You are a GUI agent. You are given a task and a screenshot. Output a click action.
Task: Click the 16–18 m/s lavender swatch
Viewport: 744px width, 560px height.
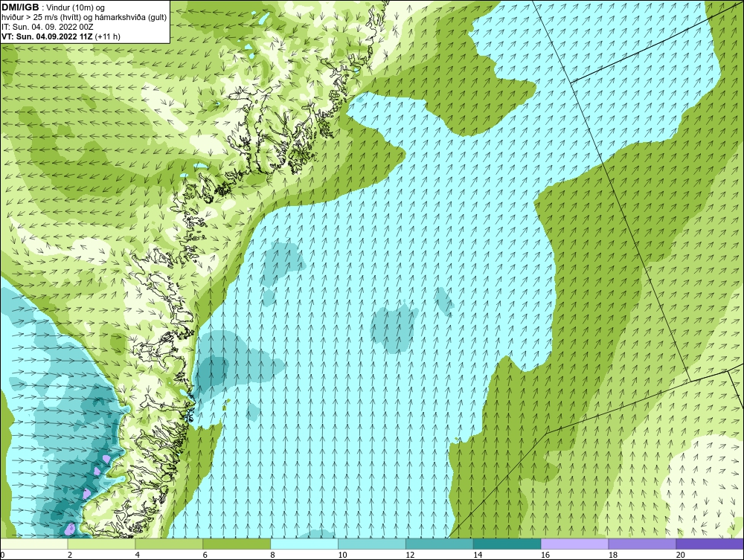coord(574,544)
